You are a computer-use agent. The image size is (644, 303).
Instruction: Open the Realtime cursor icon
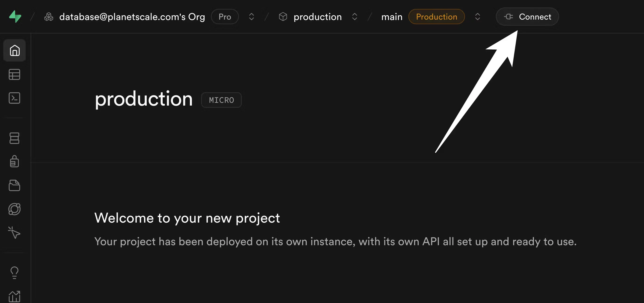coord(14,233)
